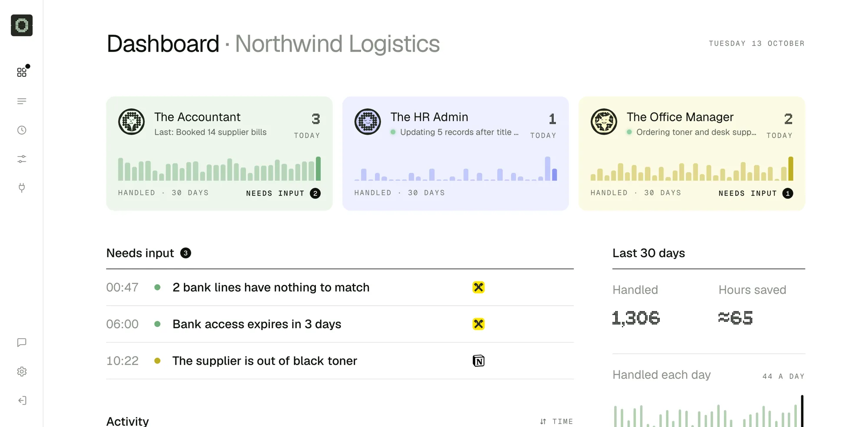This screenshot has width=868, height=427.
Task: Click The Accountant's 30-day bar chart
Action: click(219, 169)
